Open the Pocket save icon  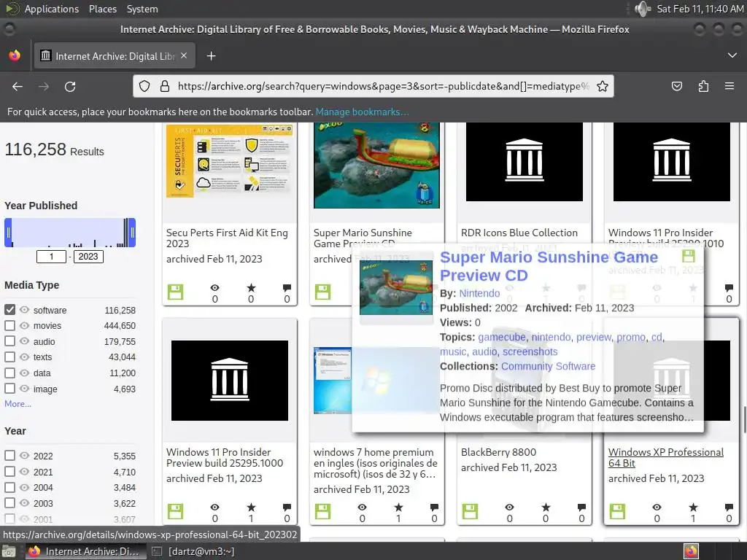676,86
